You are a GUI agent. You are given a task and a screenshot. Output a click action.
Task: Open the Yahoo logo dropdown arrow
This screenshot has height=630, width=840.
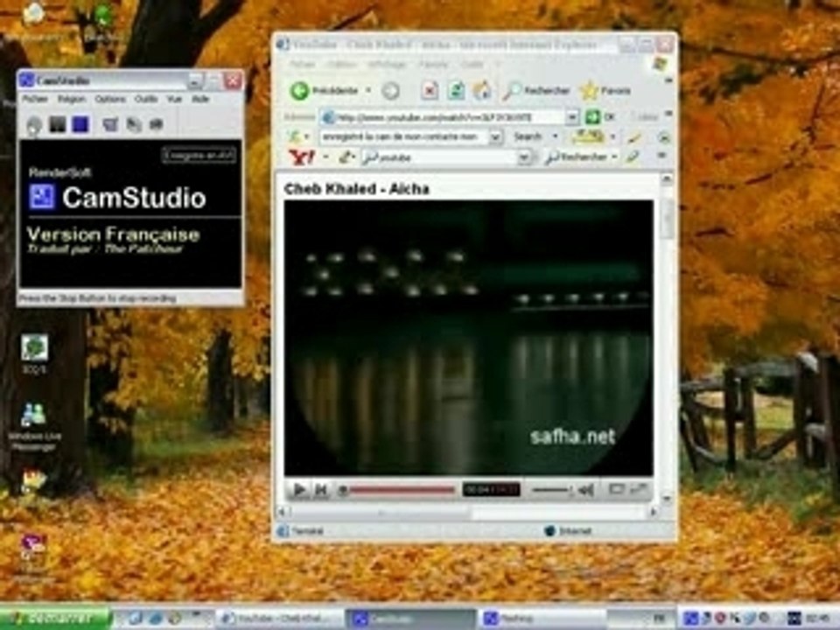point(325,157)
